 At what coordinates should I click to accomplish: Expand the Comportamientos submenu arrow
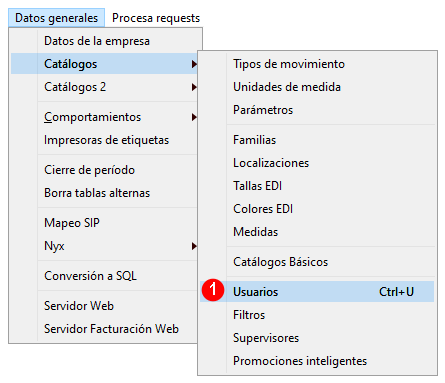click(x=194, y=117)
